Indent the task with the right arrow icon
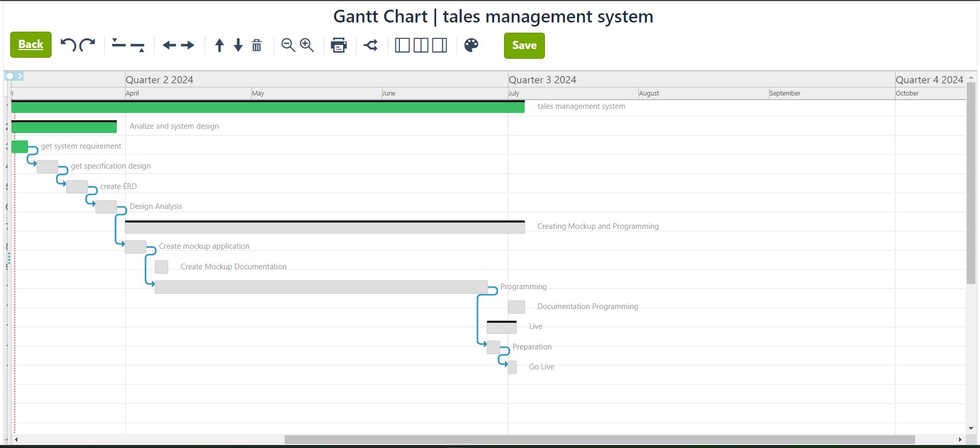This screenshot has width=980, height=448. pos(187,45)
